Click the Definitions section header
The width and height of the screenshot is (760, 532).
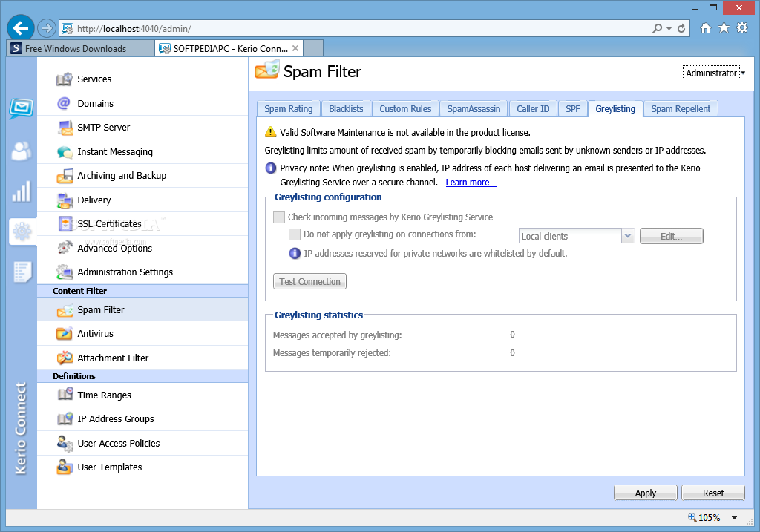point(142,376)
